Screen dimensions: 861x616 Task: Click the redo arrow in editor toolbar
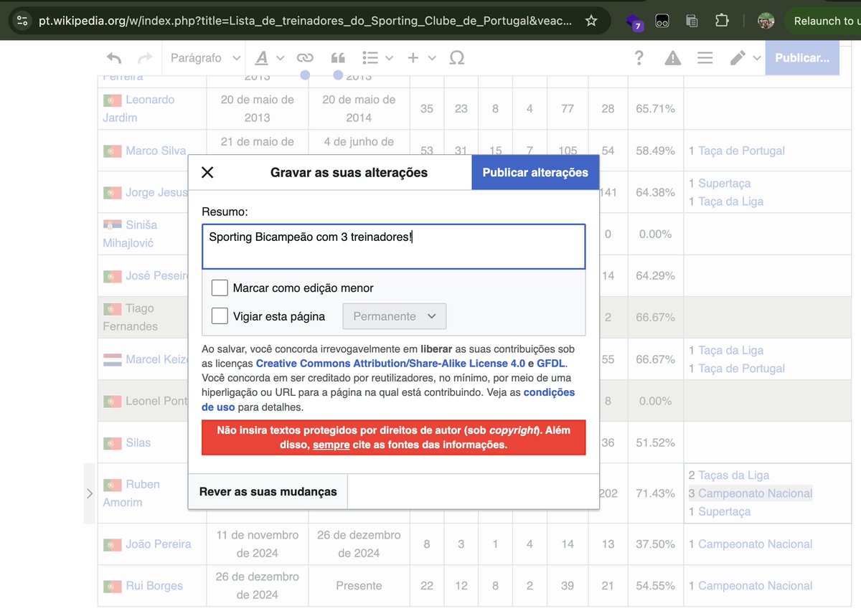click(x=145, y=58)
